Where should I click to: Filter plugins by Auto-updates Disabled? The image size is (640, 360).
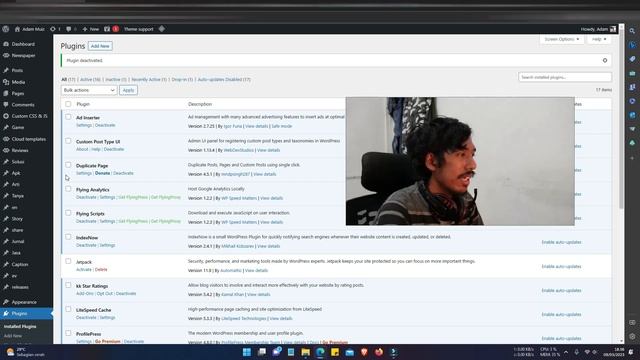coord(224,80)
